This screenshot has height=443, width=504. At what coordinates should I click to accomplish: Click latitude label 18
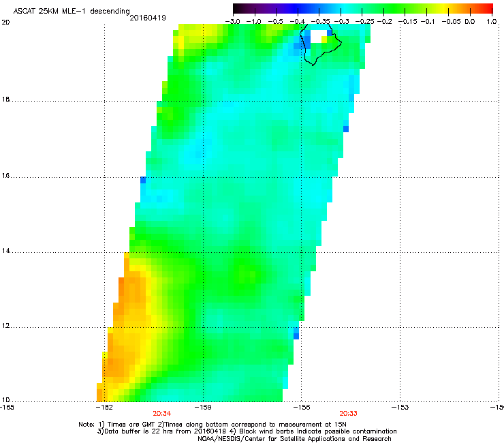pos(5,100)
